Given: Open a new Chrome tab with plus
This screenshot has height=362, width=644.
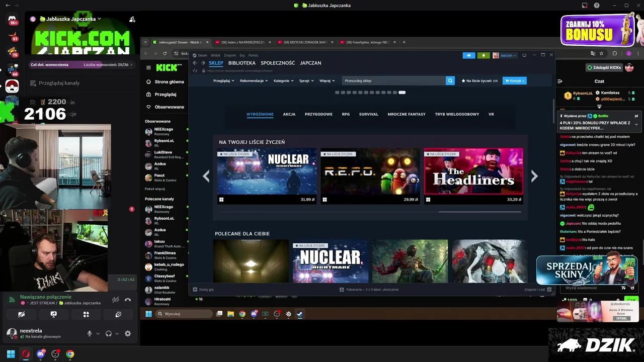Looking at the screenshot, I should coord(404,42).
